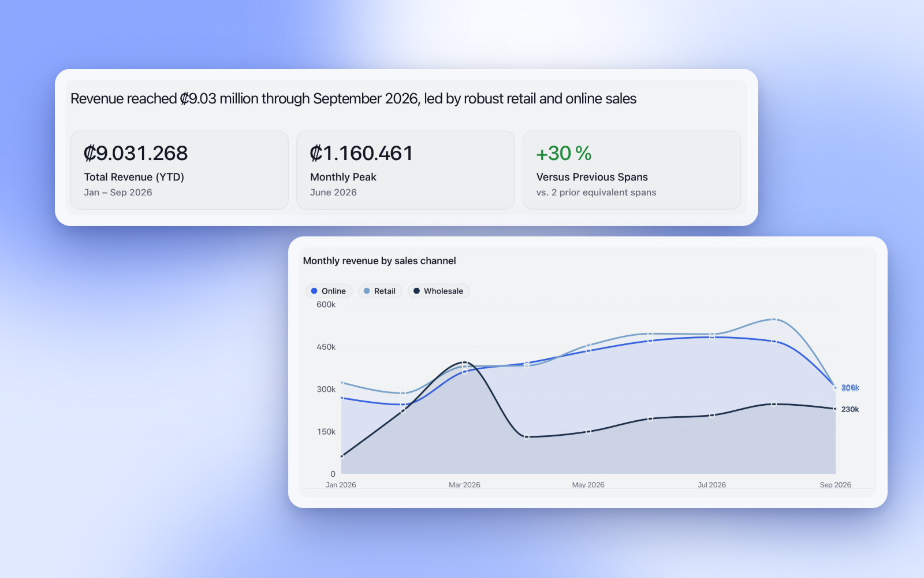Toggle the Online legend chip
The height and width of the screenshot is (578, 924).
329,291
